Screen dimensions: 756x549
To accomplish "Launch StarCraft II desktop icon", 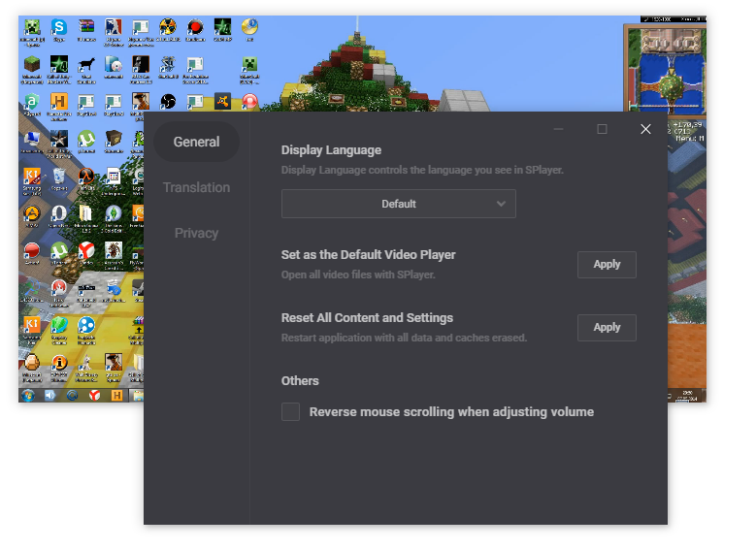I will click(168, 66).
